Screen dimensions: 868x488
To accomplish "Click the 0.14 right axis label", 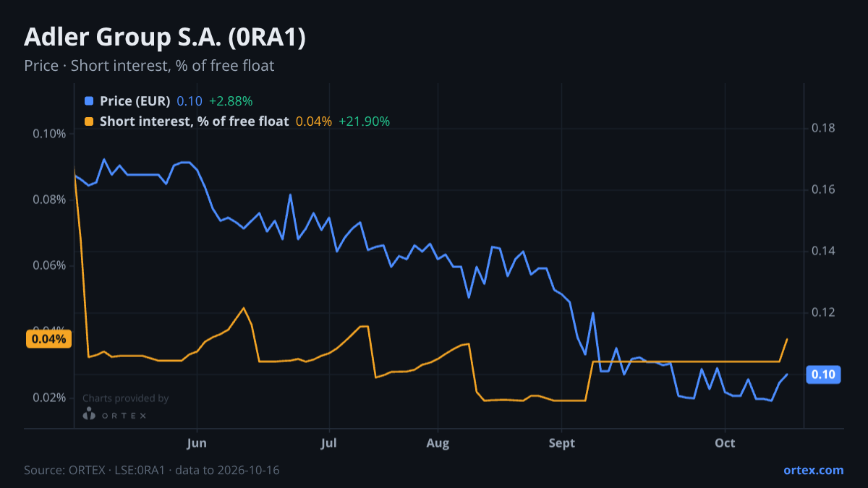I will point(824,251).
